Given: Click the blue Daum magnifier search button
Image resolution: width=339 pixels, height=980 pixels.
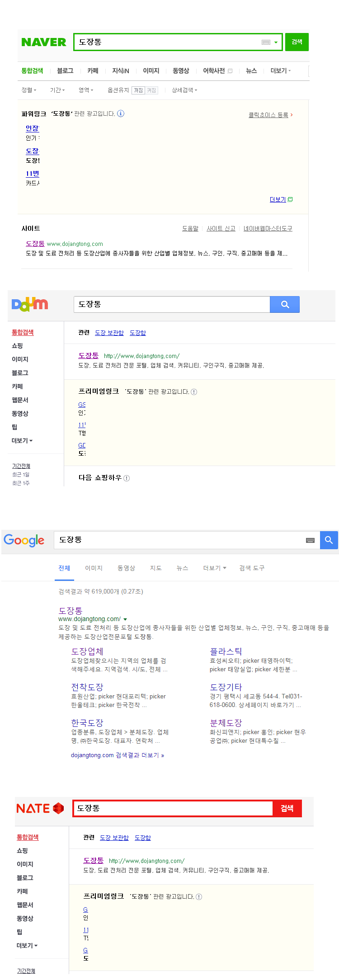Looking at the screenshot, I should [285, 304].
